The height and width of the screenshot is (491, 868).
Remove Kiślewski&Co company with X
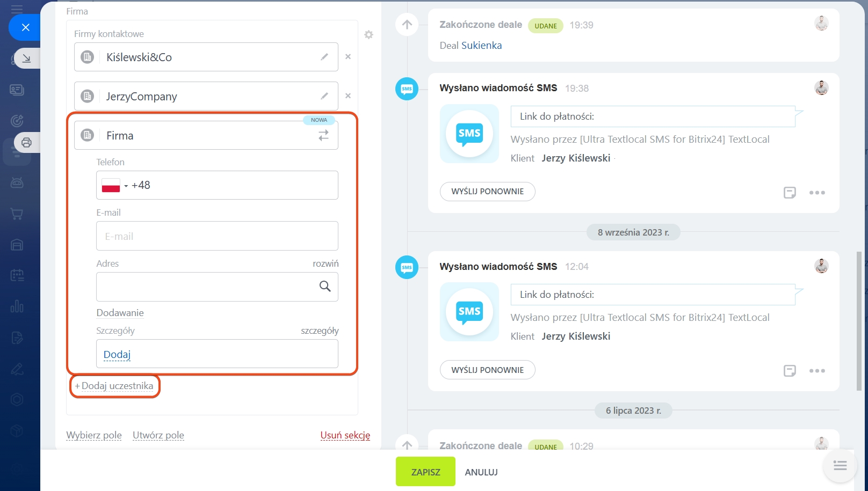(x=348, y=56)
